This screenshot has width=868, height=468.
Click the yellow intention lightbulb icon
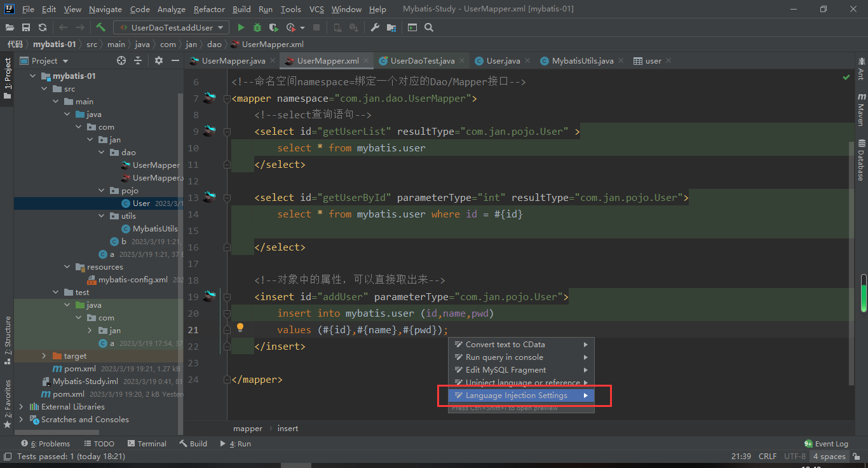(240, 328)
